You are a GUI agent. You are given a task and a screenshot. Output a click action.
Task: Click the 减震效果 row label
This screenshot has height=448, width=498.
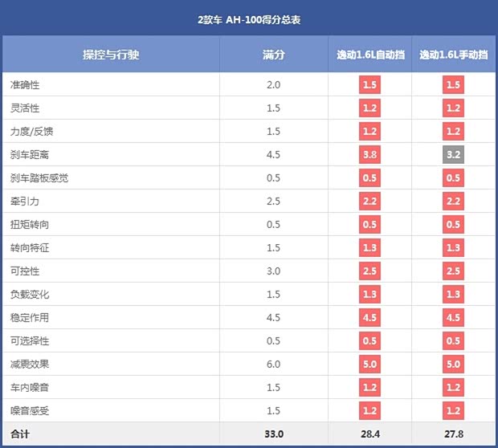30,365
